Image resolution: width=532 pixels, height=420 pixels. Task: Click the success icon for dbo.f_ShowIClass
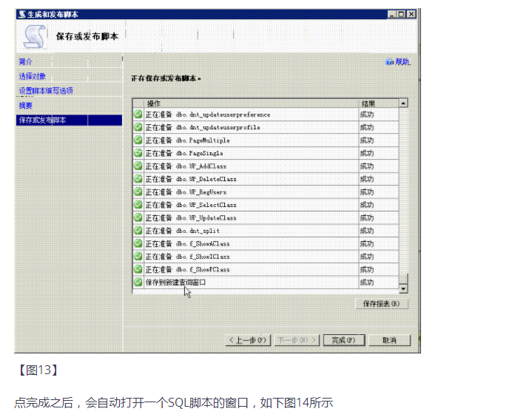[138, 256]
